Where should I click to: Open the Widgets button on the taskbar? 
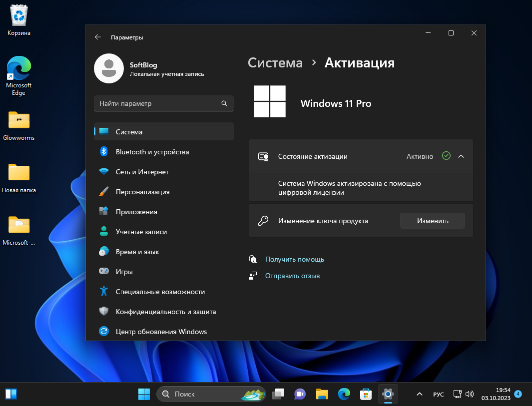(11, 394)
